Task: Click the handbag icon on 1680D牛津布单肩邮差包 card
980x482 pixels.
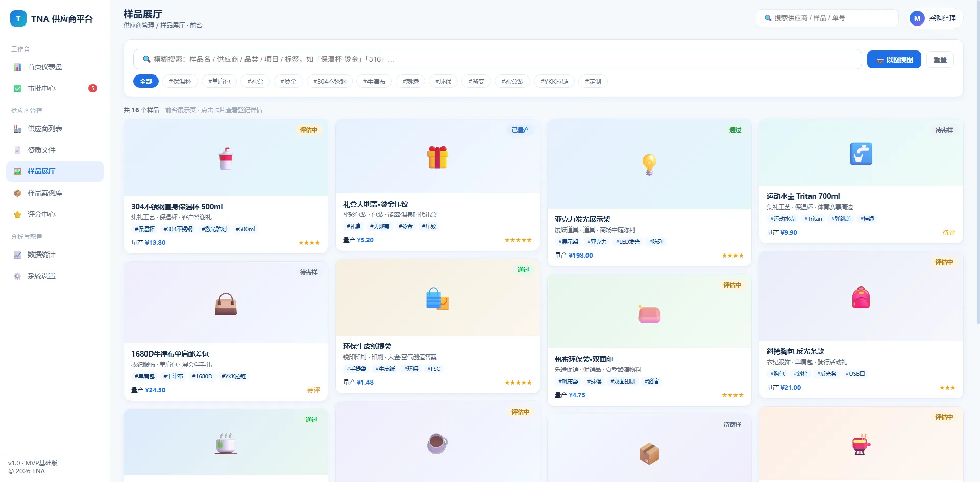Action: coord(226,305)
